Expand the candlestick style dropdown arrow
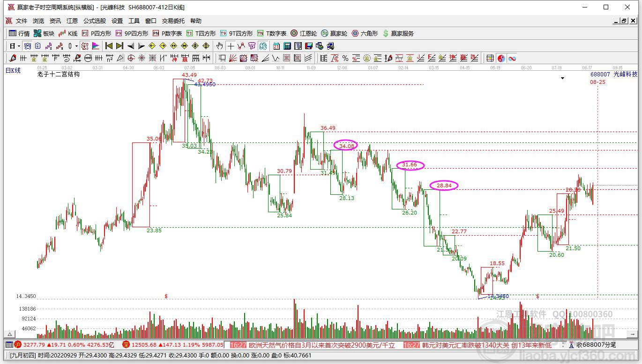Image resolution: width=642 pixels, height=364 pixels. [x=77, y=46]
